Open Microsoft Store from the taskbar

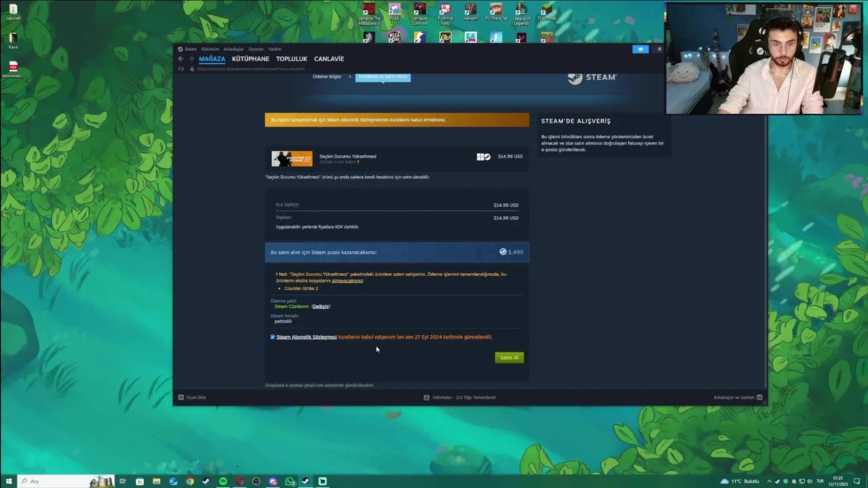tap(140, 481)
